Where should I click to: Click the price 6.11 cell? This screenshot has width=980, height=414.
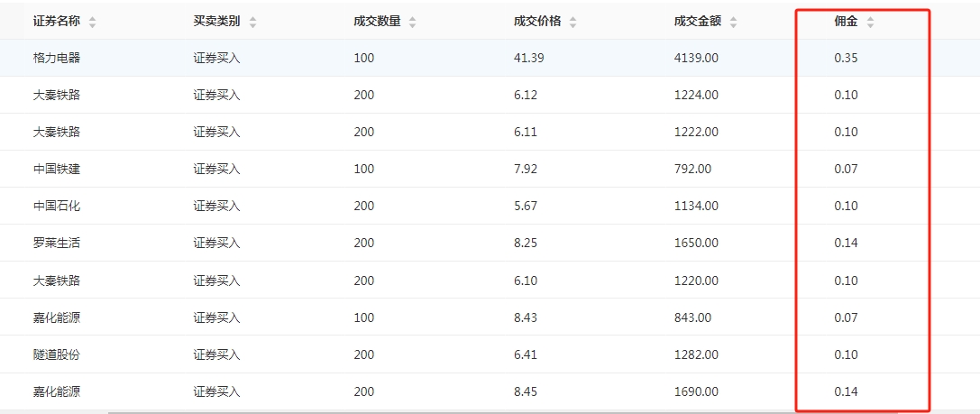[526, 132]
